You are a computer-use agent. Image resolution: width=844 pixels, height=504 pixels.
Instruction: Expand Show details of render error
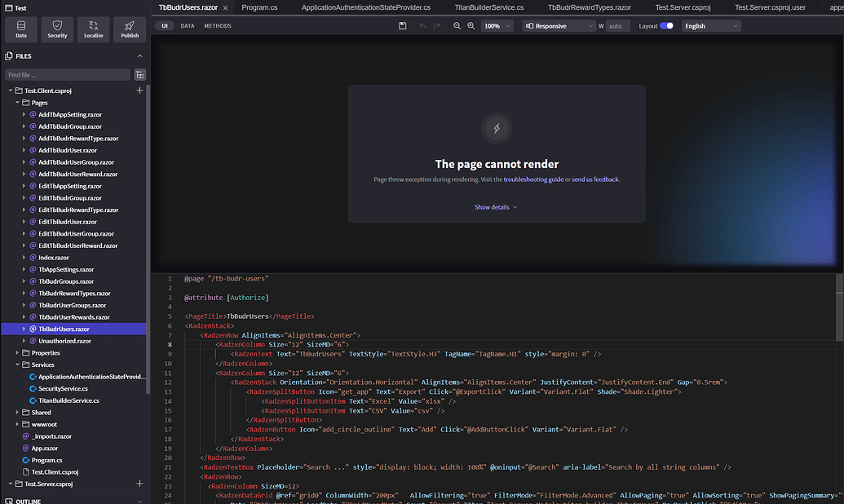(496, 207)
